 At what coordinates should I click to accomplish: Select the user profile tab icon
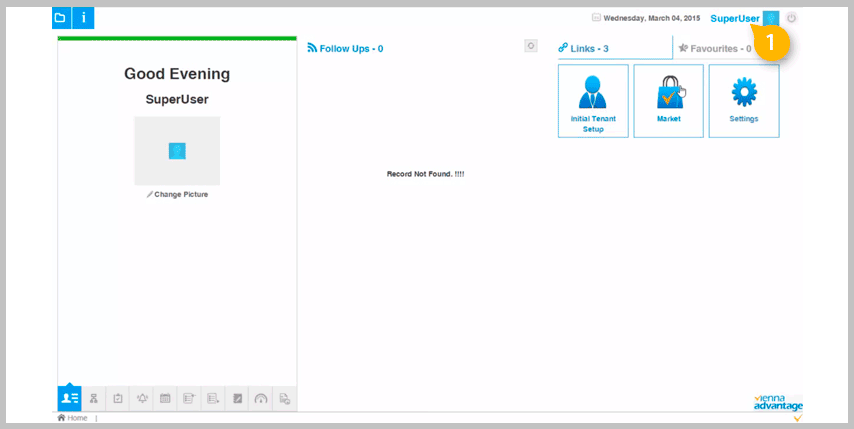70,399
